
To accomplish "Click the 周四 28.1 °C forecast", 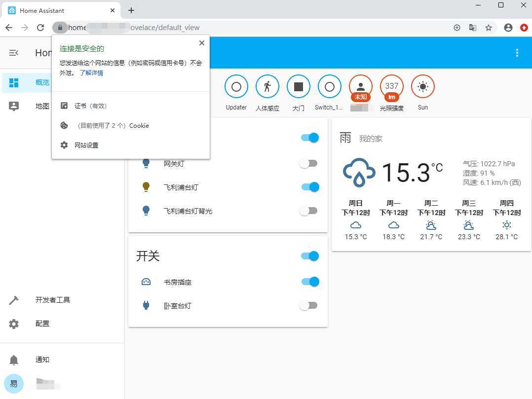I will 506,219.
